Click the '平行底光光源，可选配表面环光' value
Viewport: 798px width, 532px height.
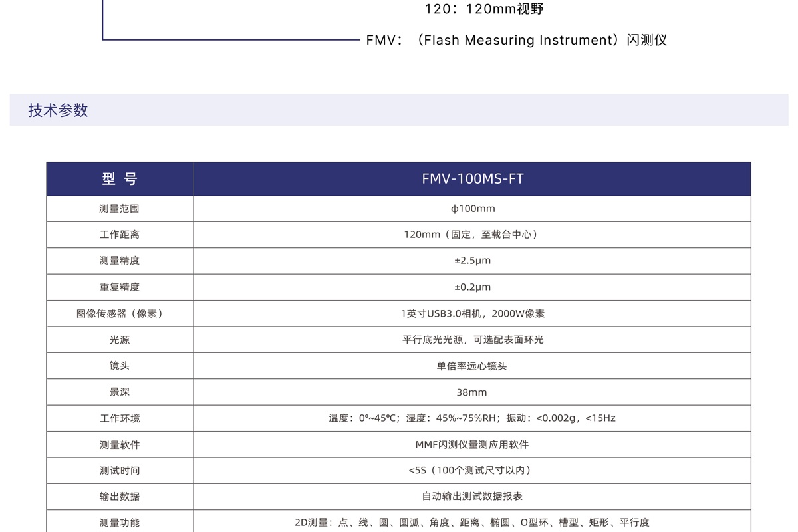coord(472,340)
